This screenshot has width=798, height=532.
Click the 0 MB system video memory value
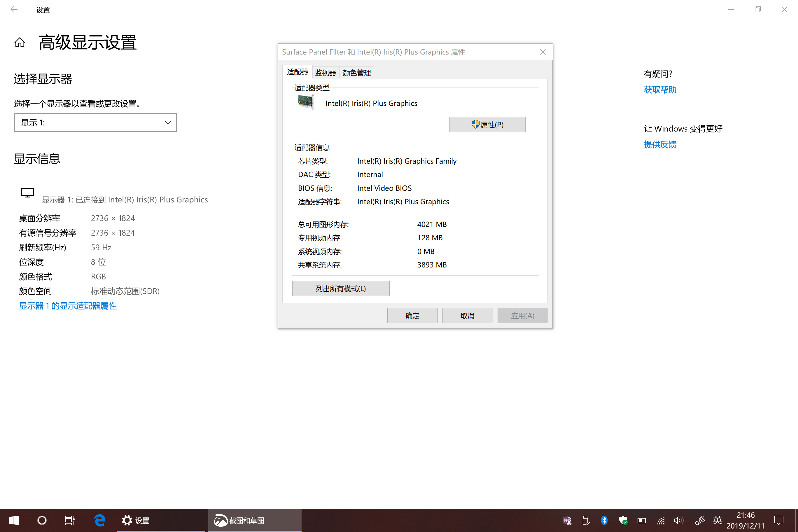pos(426,251)
